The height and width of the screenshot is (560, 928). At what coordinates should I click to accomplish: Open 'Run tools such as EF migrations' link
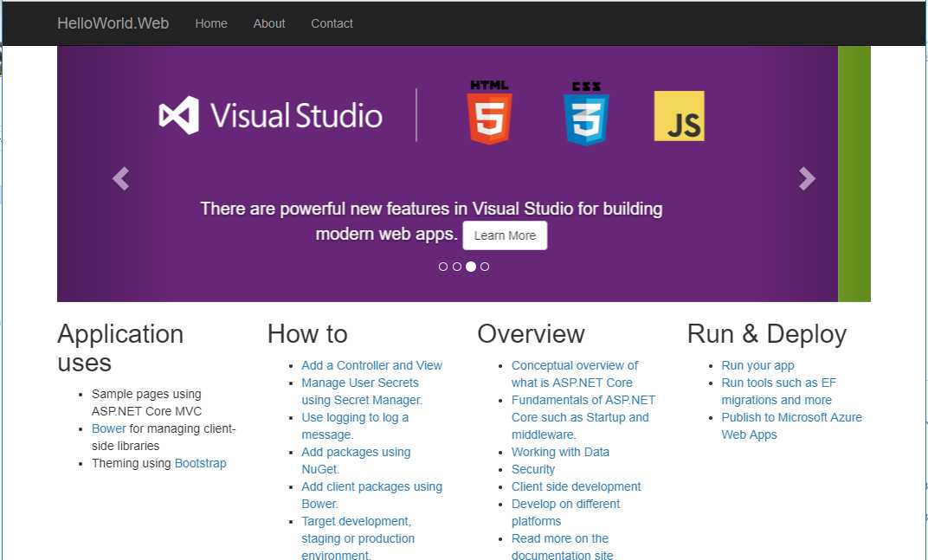coord(778,391)
